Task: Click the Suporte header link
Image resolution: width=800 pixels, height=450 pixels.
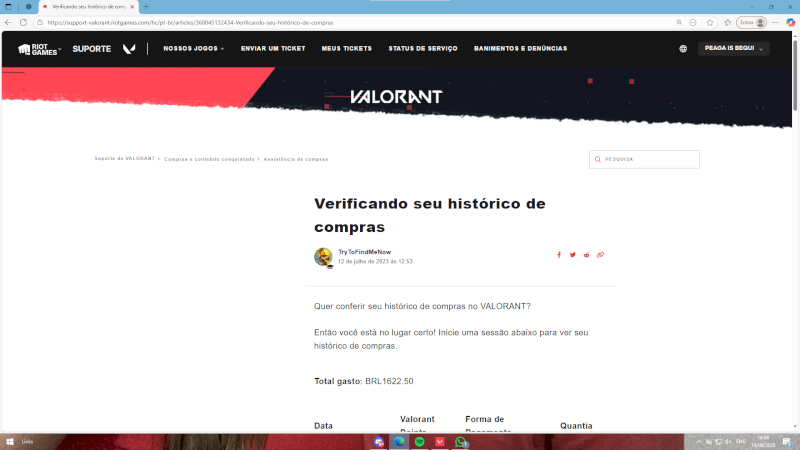Action: pyautogui.click(x=92, y=49)
